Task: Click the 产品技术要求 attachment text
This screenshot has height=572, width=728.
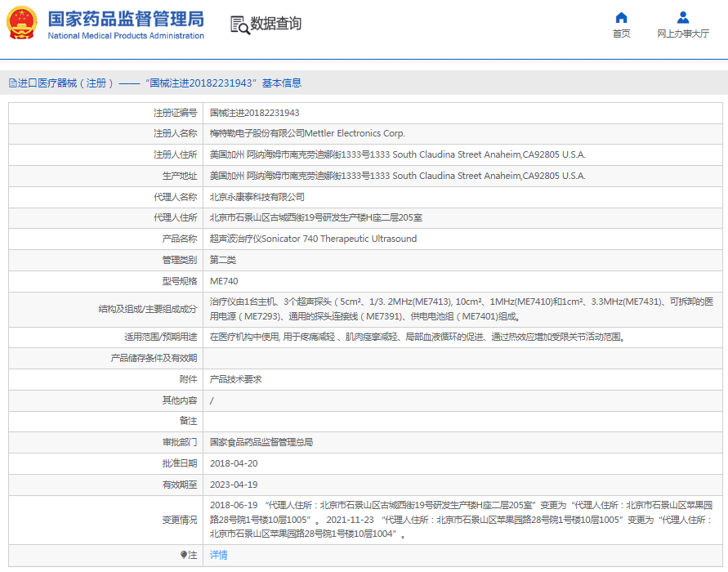Action: 236,379
